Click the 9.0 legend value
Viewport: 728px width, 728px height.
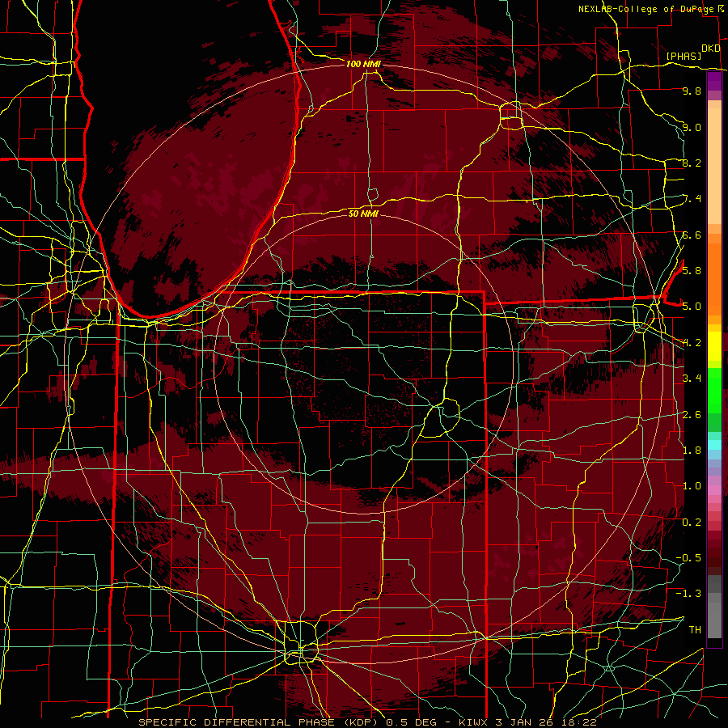pos(692,127)
